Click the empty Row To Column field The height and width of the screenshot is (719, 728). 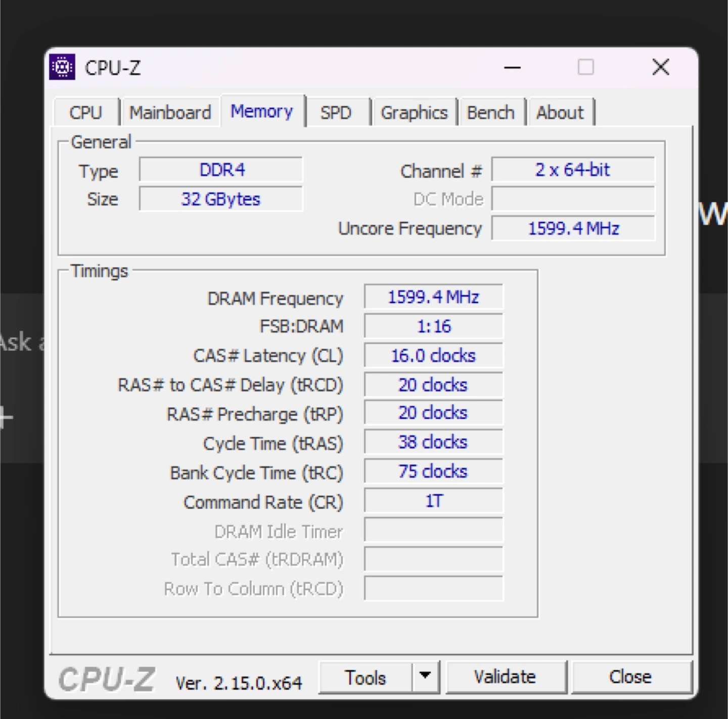pyautogui.click(x=433, y=588)
